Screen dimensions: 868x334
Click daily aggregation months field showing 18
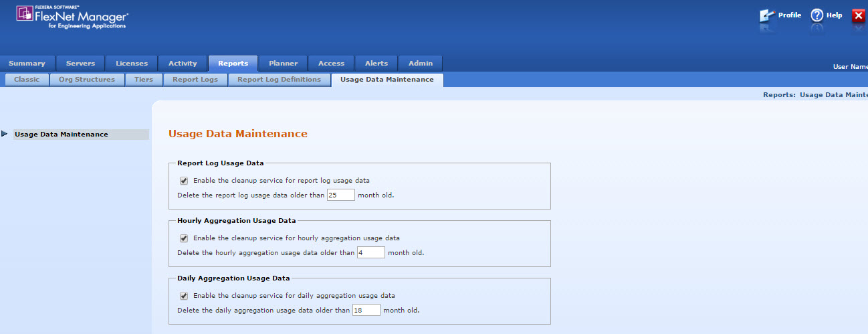point(366,311)
